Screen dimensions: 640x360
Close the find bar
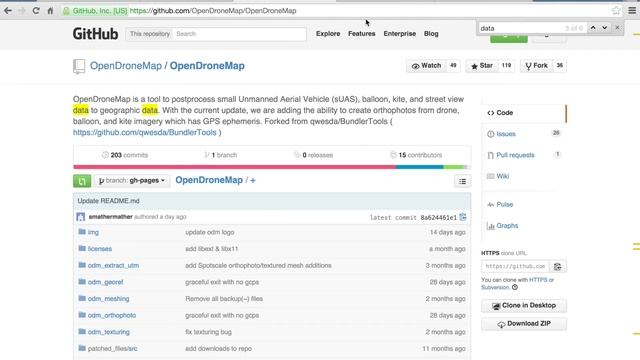(x=617, y=28)
